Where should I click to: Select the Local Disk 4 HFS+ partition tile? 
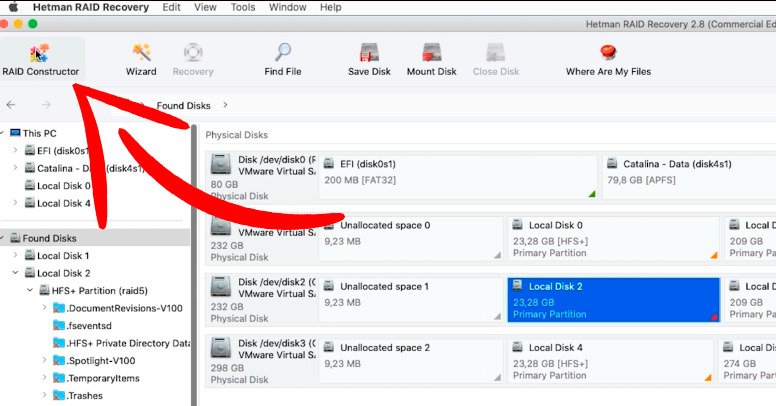pyautogui.click(x=610, y=361)
